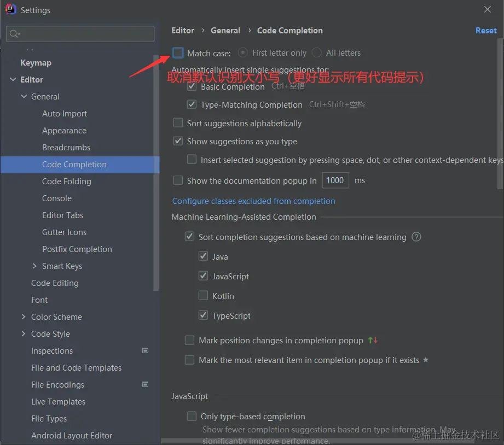Screen dimensions: 504x445
Task: Enable Only type-based completion
Action: 192,417
